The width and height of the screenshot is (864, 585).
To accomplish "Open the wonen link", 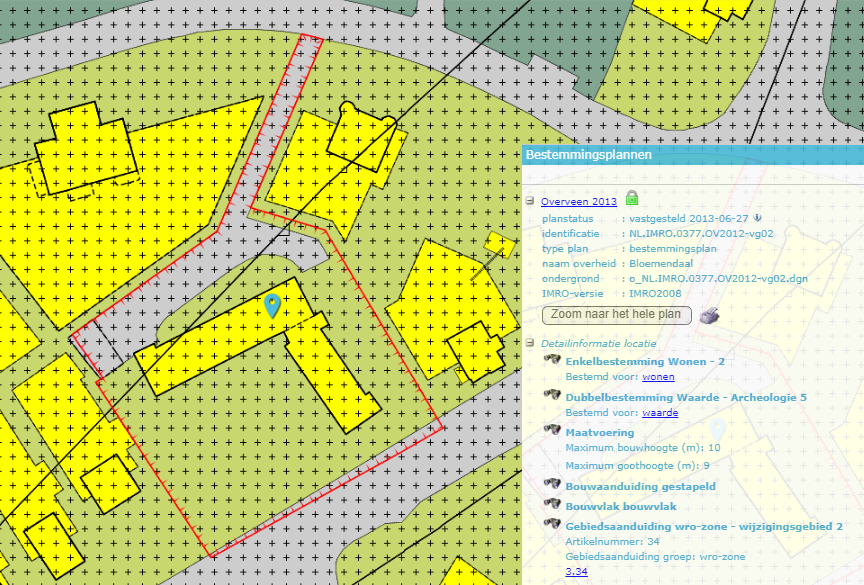I will point(658,377).
